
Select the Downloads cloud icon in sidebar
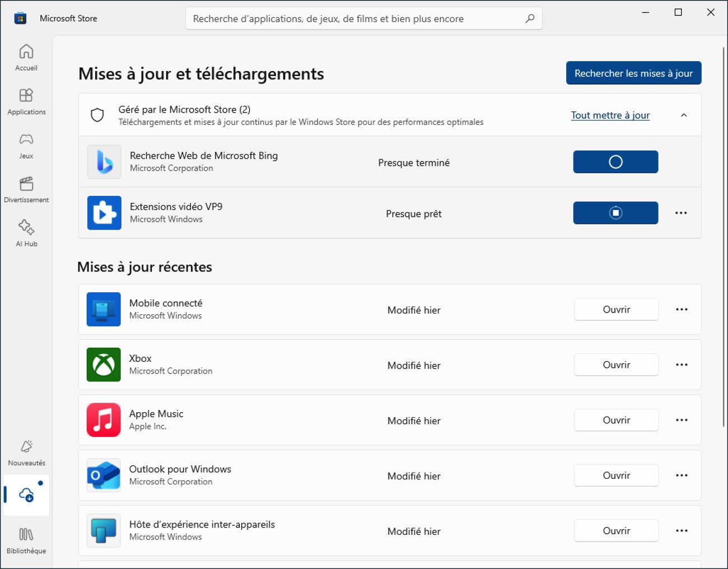[26, 495]
